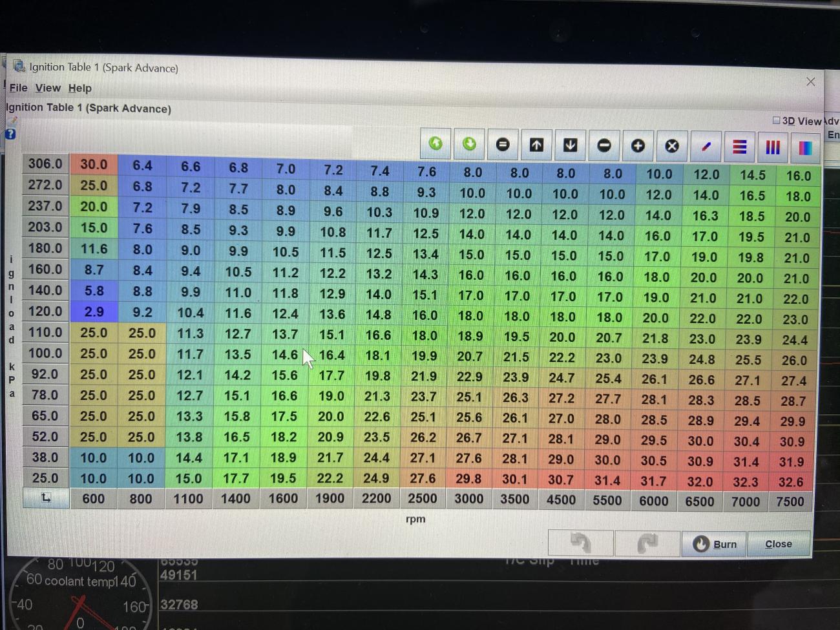Click the Close button
840x630 pixels.
(779, 544)
